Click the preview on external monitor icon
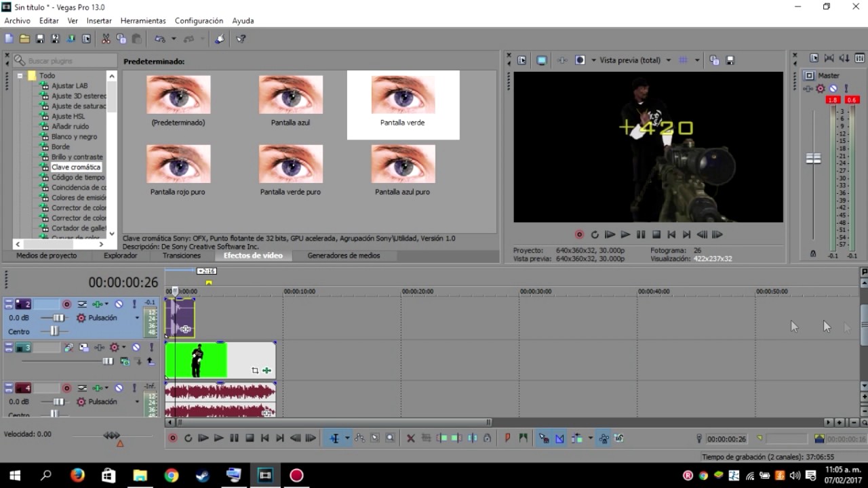 point(541,60)
